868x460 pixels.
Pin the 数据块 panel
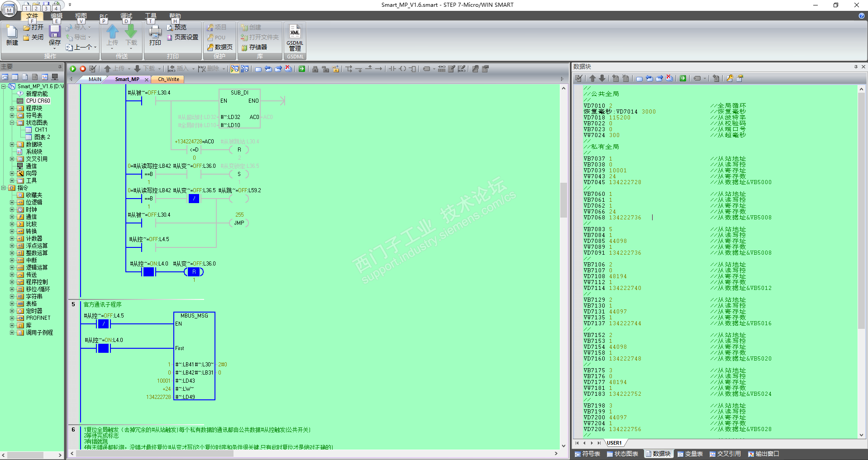point(856,66)
